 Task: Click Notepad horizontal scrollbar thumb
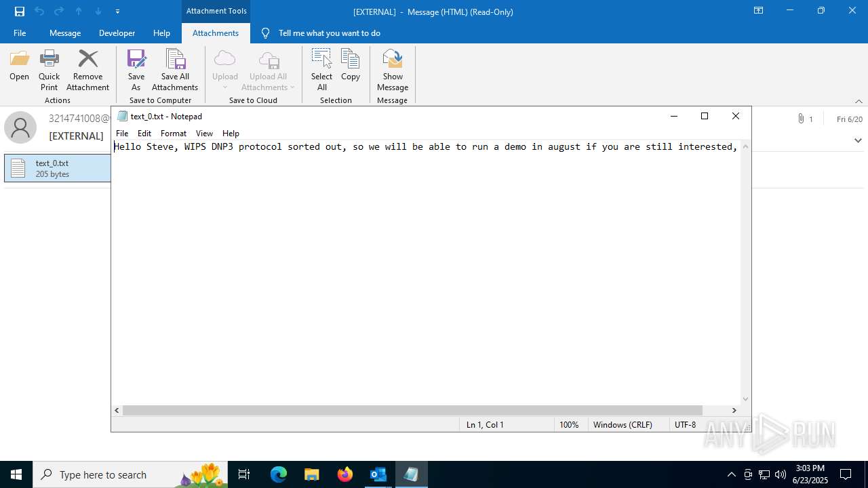tap(412, 410)
